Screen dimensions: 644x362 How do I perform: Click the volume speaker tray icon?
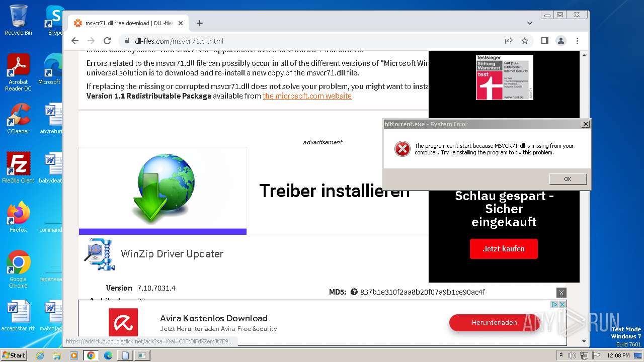tap(572, 355)
